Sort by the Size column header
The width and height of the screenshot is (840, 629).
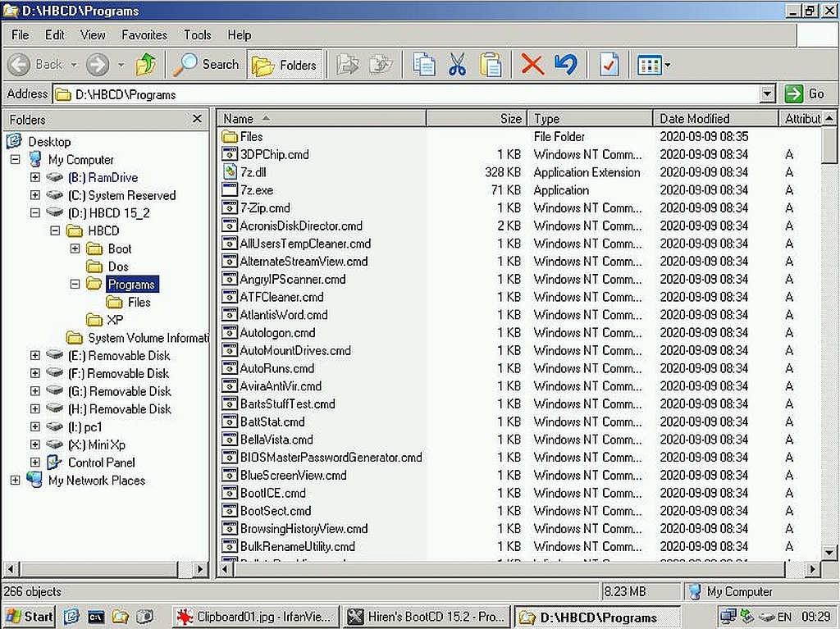(477, 118)
